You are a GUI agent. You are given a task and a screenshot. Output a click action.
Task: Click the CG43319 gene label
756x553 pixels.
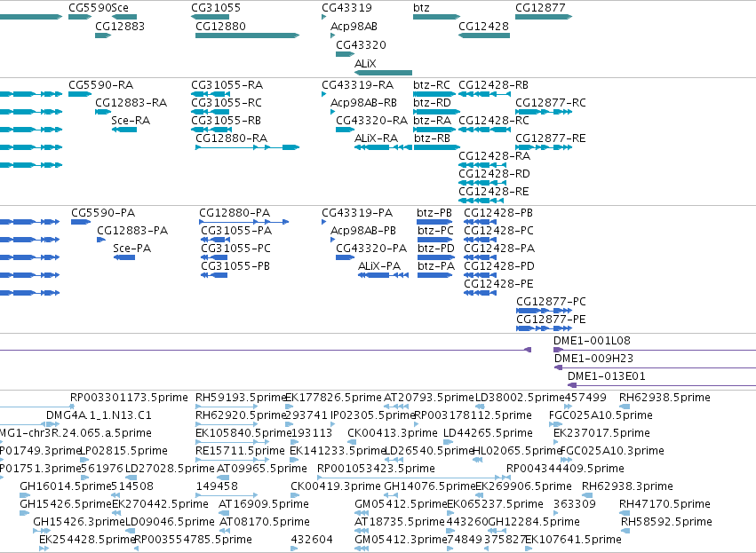coord(346,8)
